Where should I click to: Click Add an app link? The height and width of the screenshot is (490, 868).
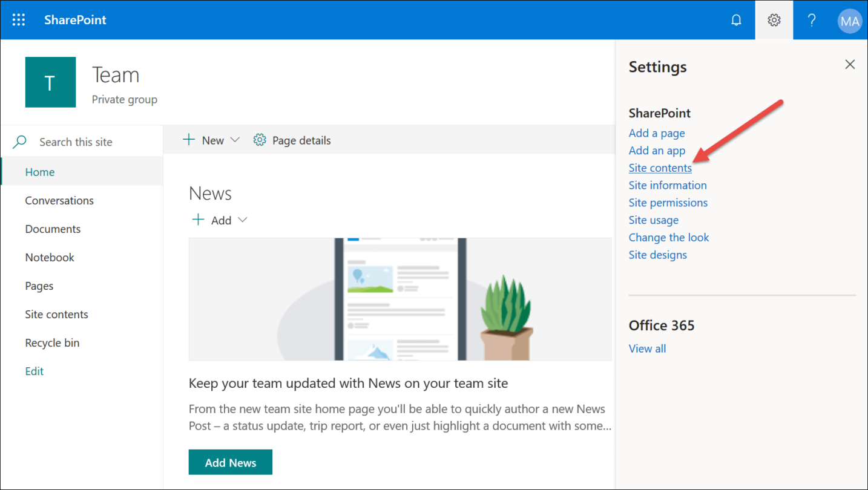coord(657,151)
